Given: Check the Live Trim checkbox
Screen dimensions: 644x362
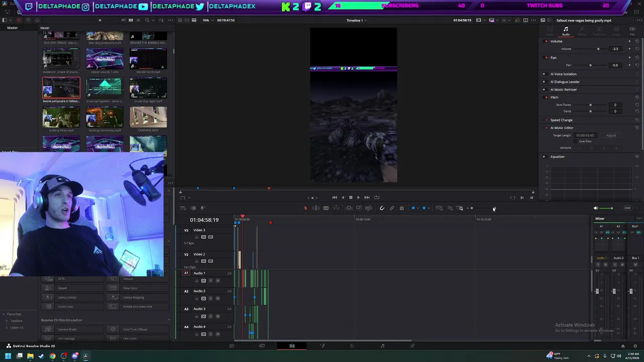Looking at the screenshot, I should coord(575,141).
